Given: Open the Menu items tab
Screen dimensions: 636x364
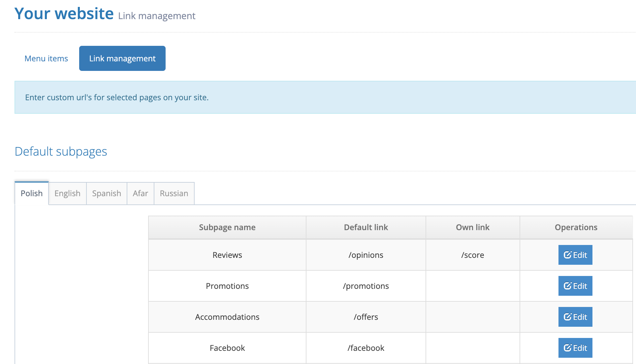Looking at the screenshot, I should click(x=46, y=58).
